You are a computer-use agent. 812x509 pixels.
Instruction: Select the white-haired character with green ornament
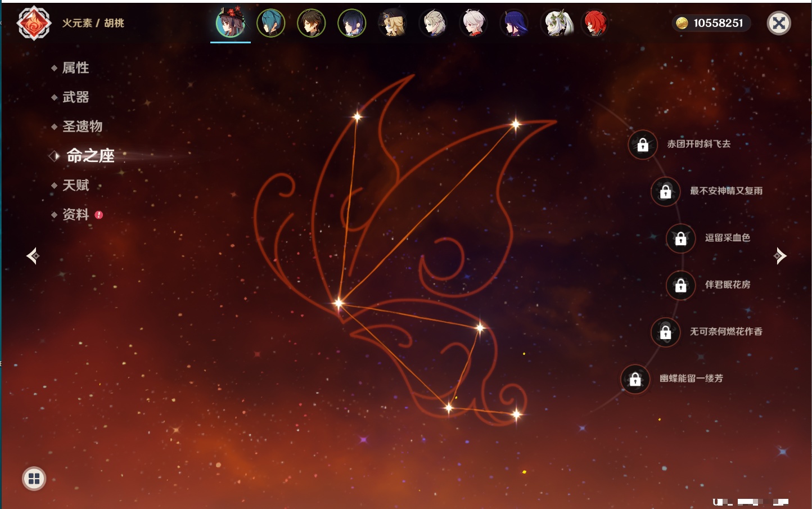coord(556,23)
